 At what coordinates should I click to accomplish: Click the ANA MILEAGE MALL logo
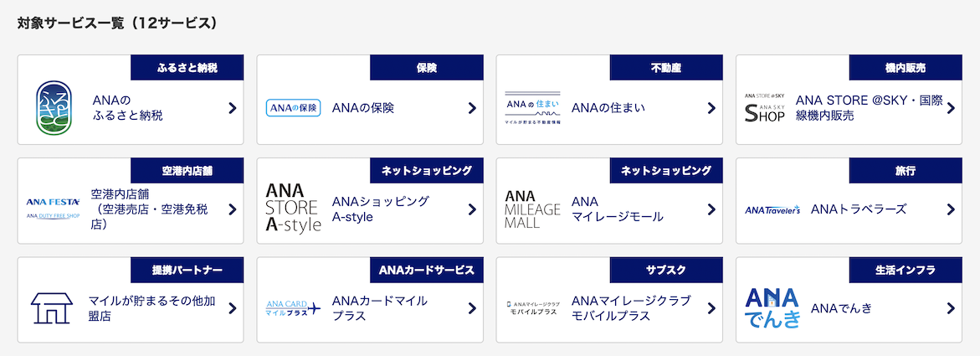pyautogui.click(x=532, y=209)
